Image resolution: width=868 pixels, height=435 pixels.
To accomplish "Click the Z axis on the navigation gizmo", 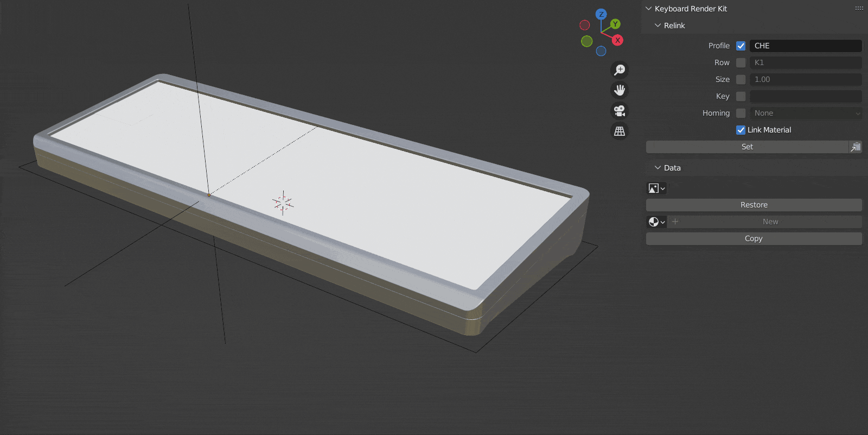I will (x=601, y=15).
